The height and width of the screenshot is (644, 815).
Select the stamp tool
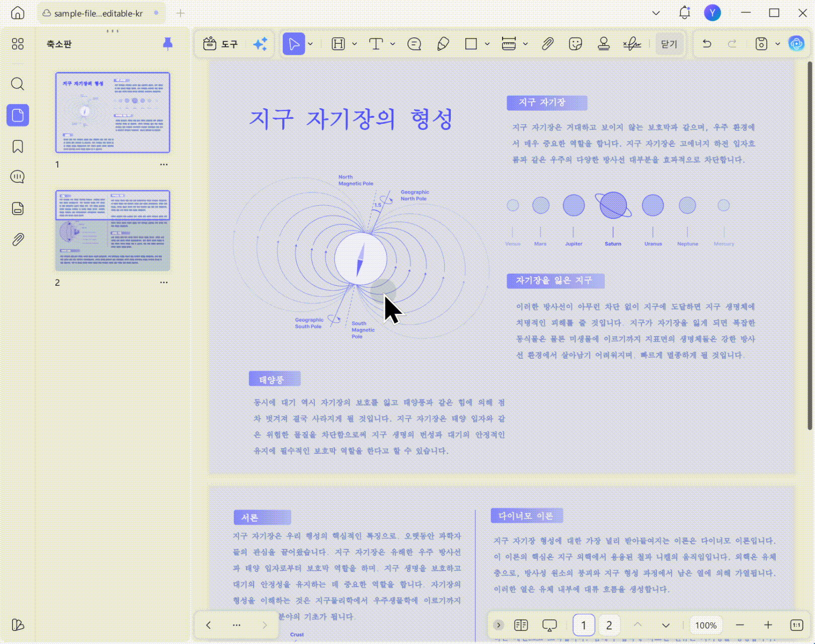pos(604,44)
